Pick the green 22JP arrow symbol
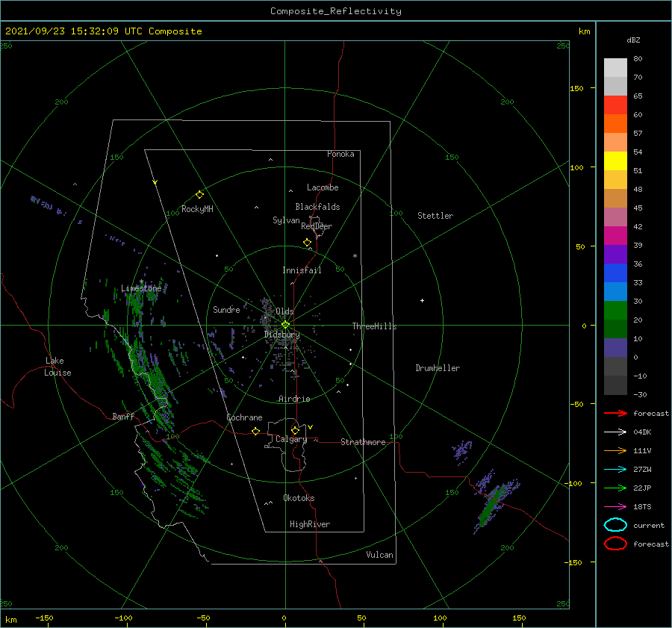 pyautogui.click(x=615, y=488)
